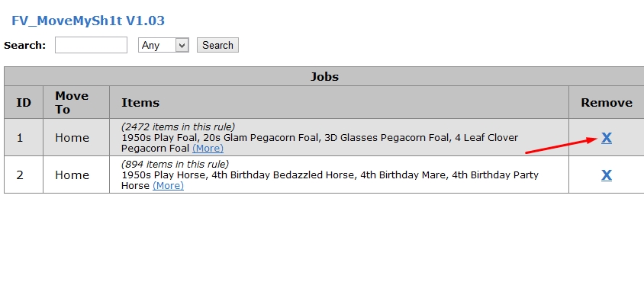Click the Search button
Viewport: 644px width, 301px height.
217,45
